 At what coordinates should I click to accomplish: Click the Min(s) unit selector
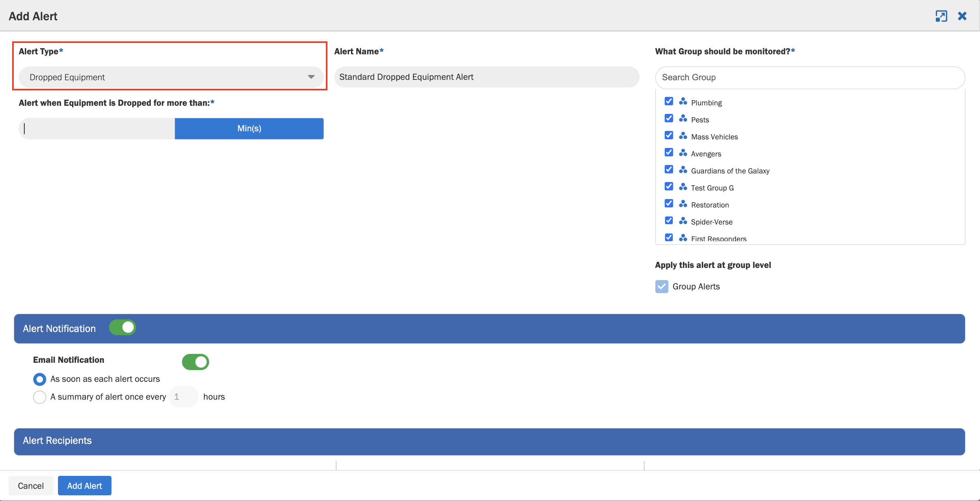(x=249, y=128)
